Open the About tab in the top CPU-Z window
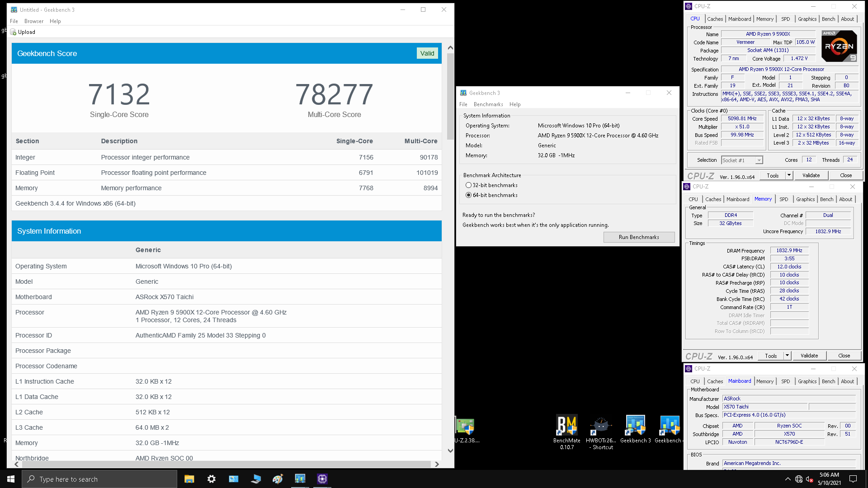868x488 pixels. click(x=847, y=19)
